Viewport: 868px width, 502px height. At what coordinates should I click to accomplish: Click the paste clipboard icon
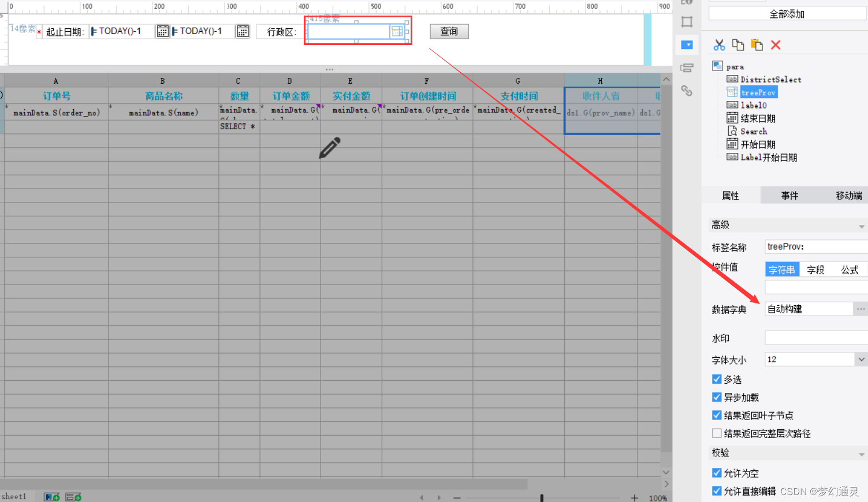[757, 45]
